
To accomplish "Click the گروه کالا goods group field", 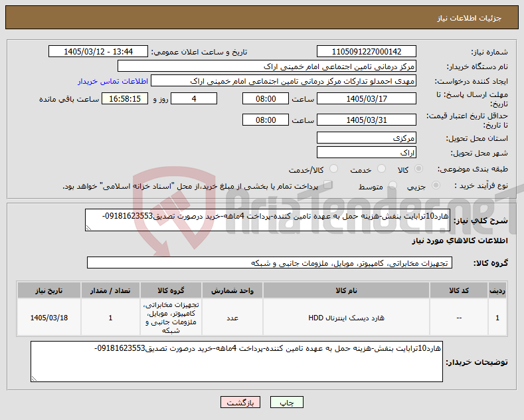I will (270, 263).
